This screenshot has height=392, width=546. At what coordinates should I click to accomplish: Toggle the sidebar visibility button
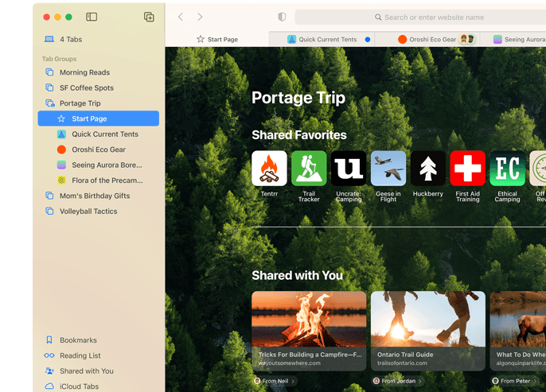92,17
